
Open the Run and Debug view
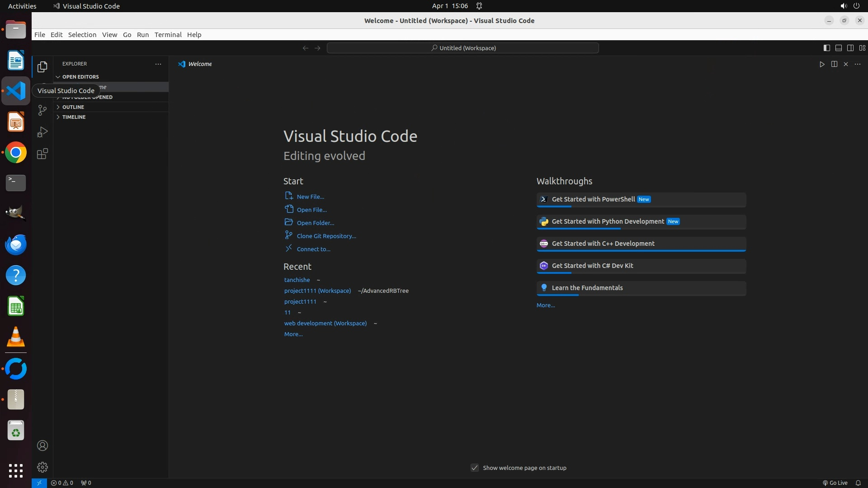(x=42, y=132)
